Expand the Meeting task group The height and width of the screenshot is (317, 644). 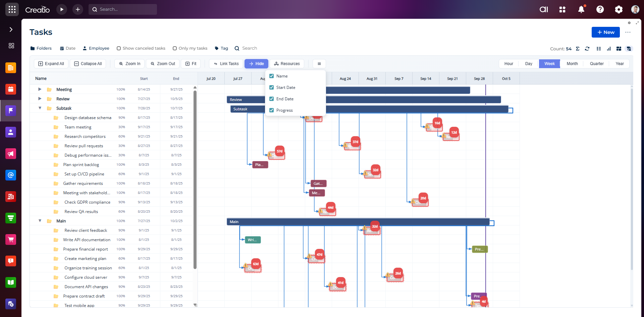click(40, 89)
